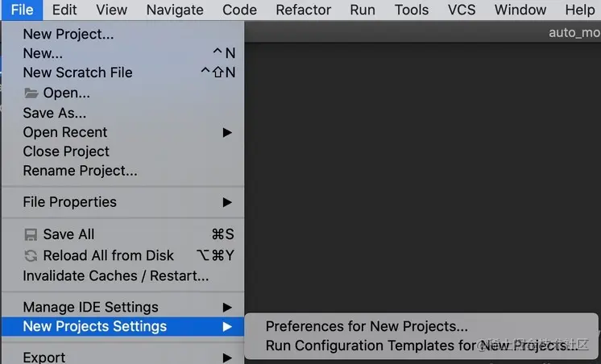601x364 pixels.
Task: Select Preferences for New Projects...
Action: (x=367, y=326)
